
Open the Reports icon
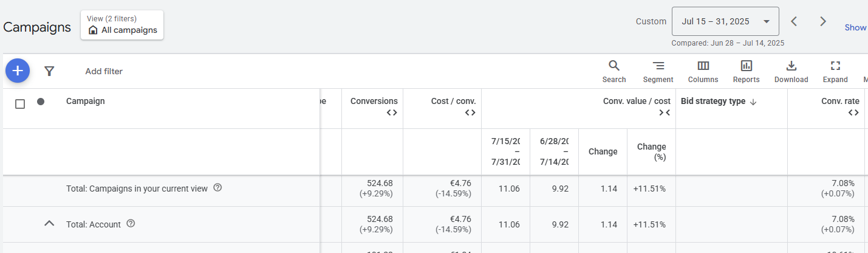[746, 71]
